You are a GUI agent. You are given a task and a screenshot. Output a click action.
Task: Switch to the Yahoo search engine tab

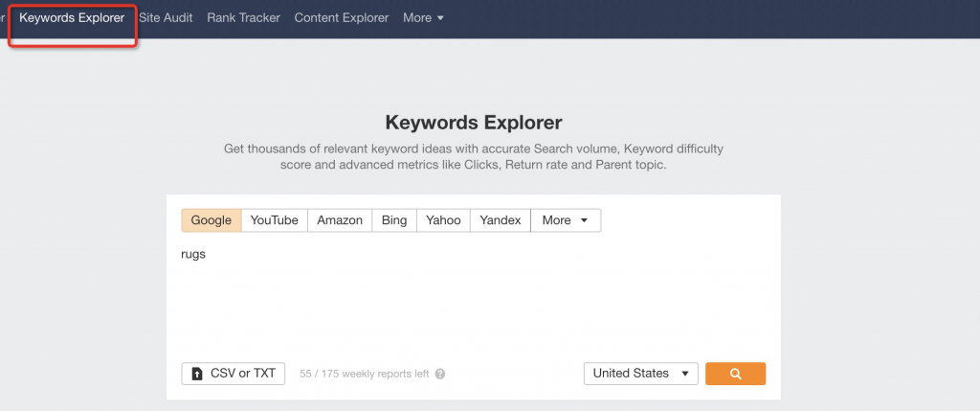coord(443,220)
